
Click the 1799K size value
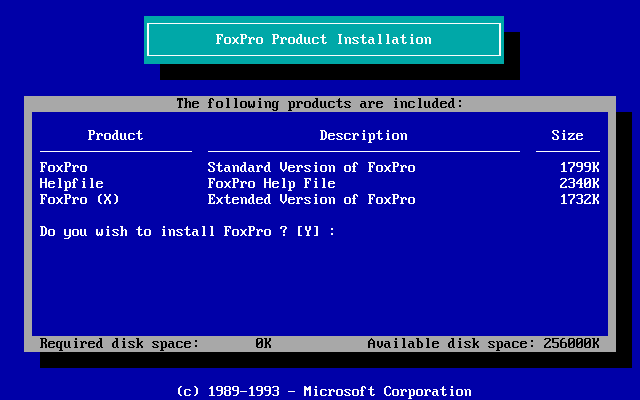[x=580, y=167]
